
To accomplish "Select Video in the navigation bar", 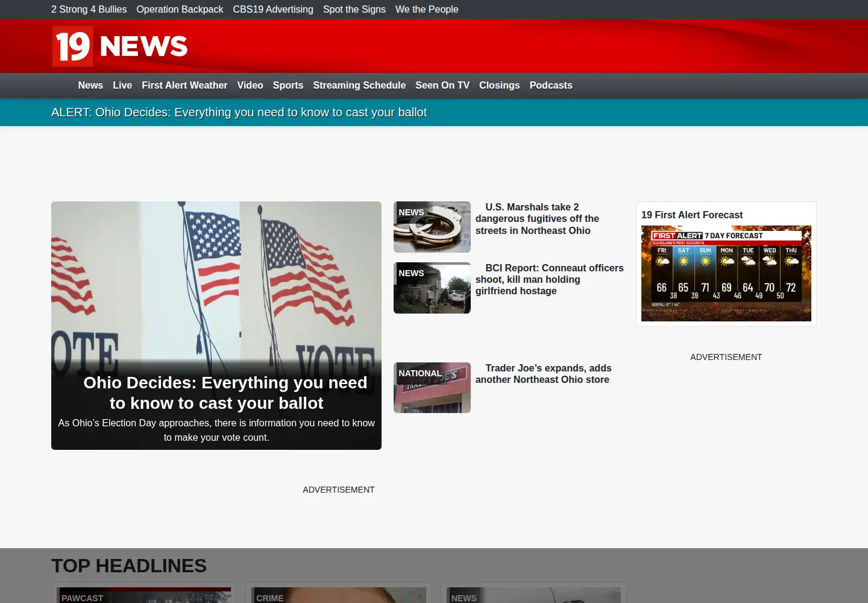I will click(x=250, y=86).
